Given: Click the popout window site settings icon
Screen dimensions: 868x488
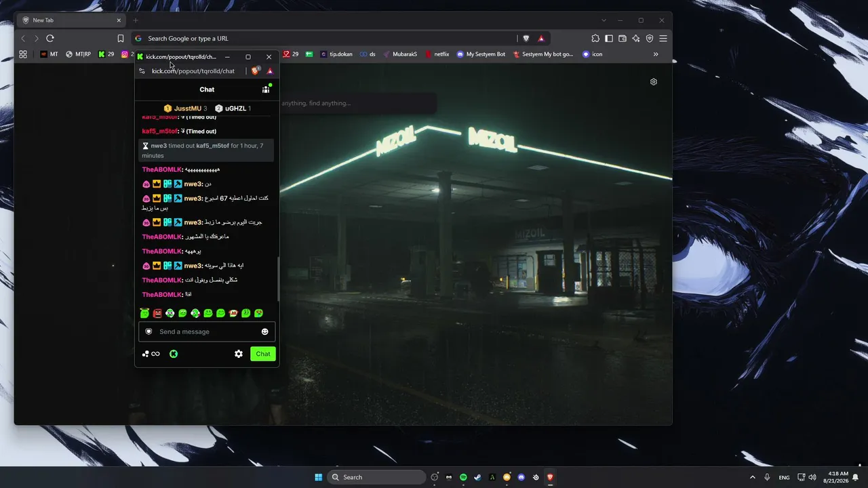Looking at the screenshot, I should (142, 71).
